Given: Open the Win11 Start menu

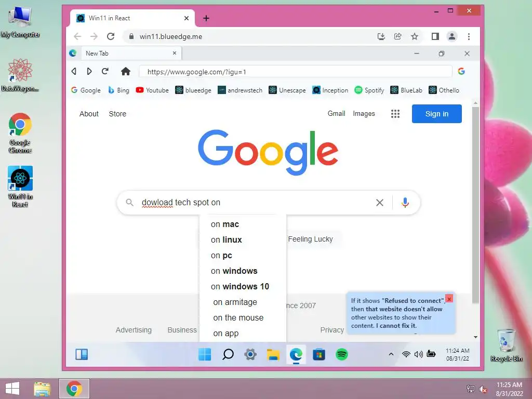Looking at the screenshot, I should pyautogui.click(x=205, y=354).
